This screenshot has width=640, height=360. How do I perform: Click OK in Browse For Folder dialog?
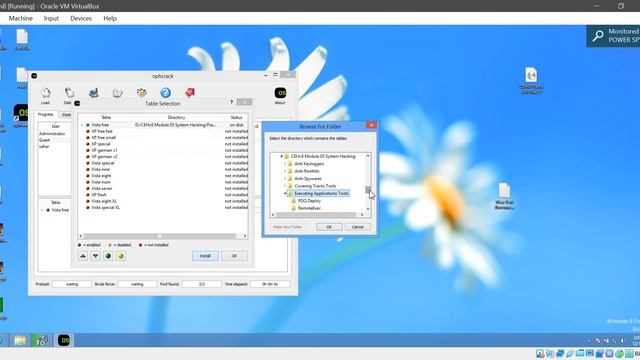coord(329,227)
